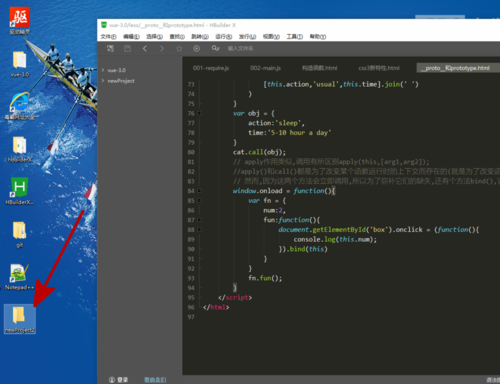Toggle code fold marker on line 87
Viewport: 500px width, 384px height.
click(199, 220)
